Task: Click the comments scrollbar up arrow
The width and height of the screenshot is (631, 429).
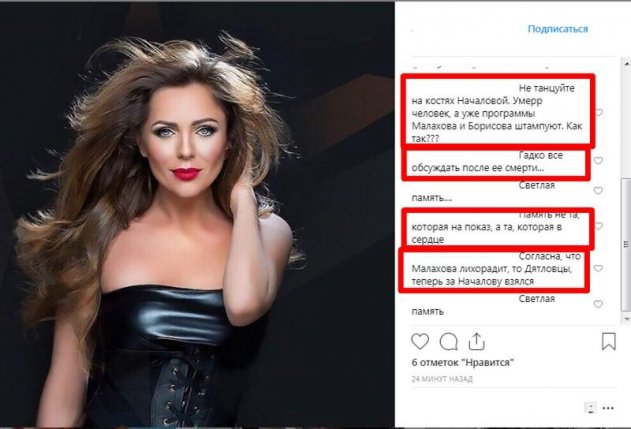Action: (x=627, y=64)
